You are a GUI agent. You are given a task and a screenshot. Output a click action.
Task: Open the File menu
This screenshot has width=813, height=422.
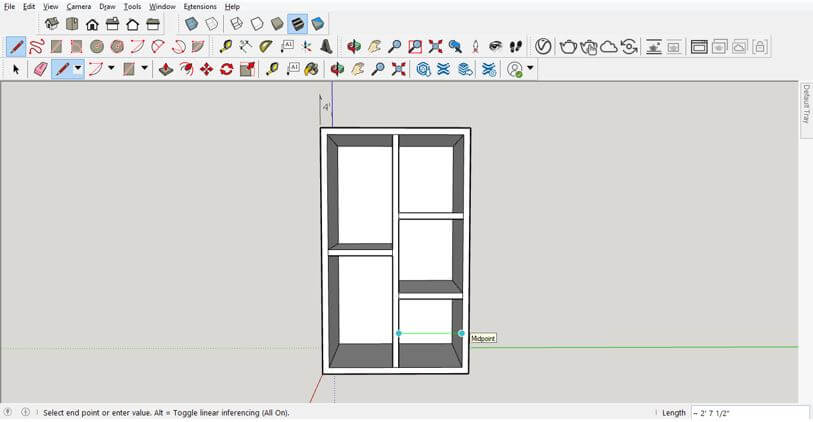coord(9,7)
